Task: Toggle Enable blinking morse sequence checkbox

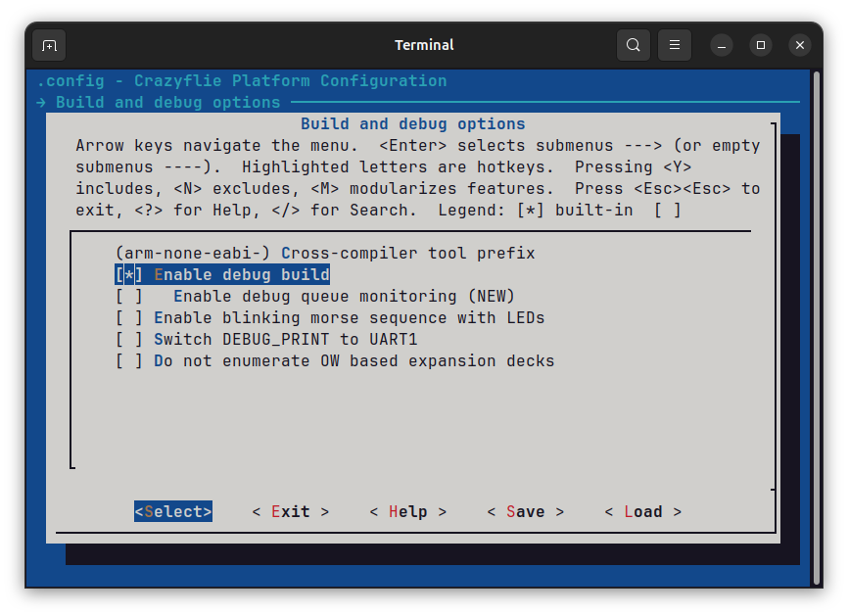Action: pos(128,318)
